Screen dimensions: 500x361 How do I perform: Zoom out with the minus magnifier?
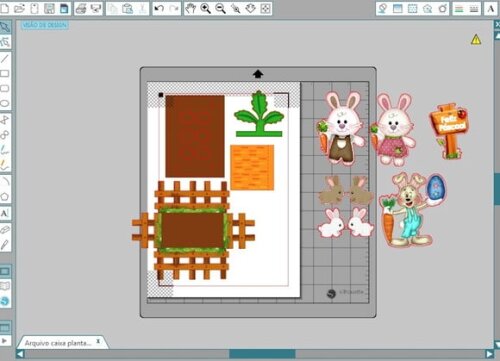coord(220,8)
